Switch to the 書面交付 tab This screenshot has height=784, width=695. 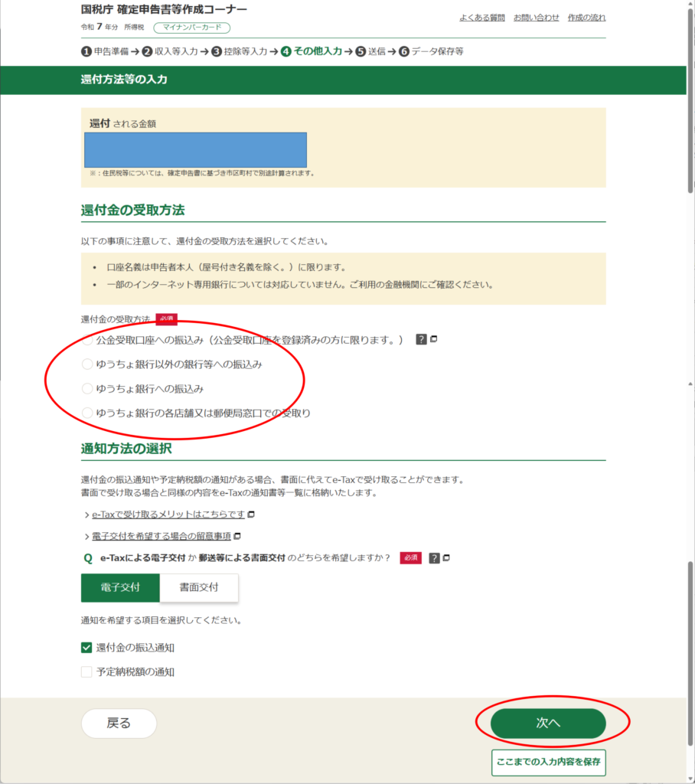(199, 587)
